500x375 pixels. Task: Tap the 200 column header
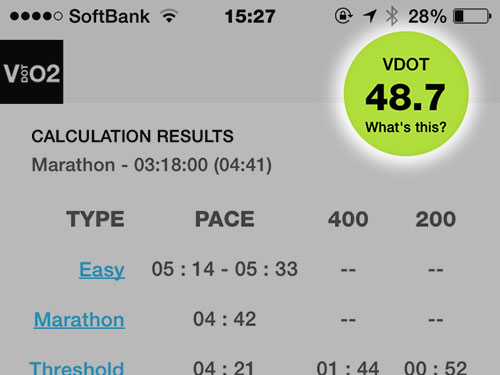[x=435, y=219]
